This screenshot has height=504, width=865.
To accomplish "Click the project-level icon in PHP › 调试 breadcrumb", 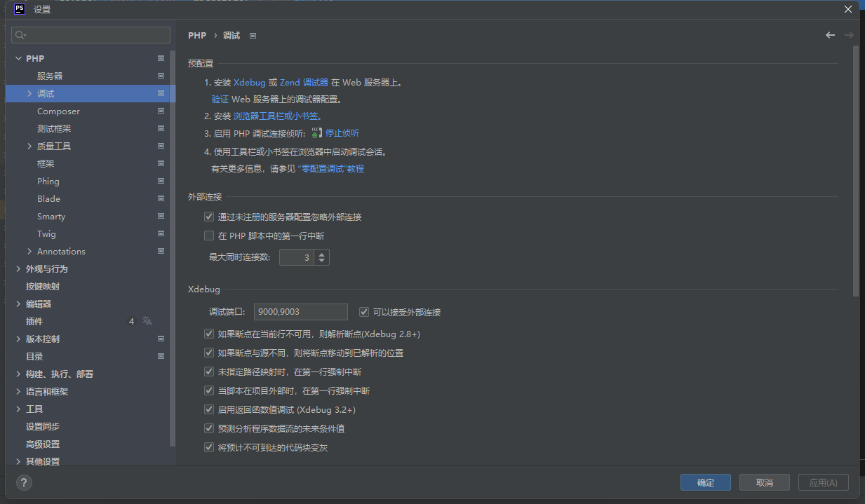I will pyautogui.click(x=253, y=36).
